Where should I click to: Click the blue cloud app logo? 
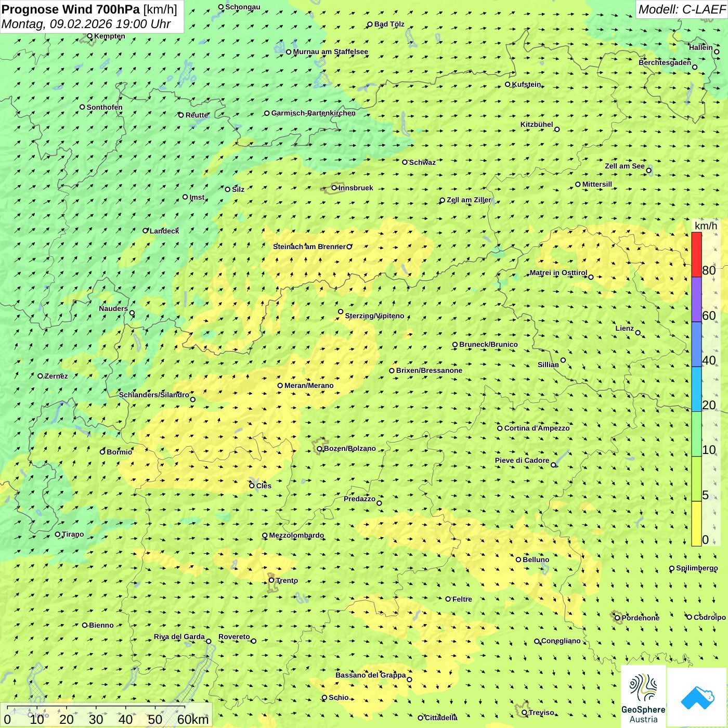pyautogui.click(x=697, y=697)
